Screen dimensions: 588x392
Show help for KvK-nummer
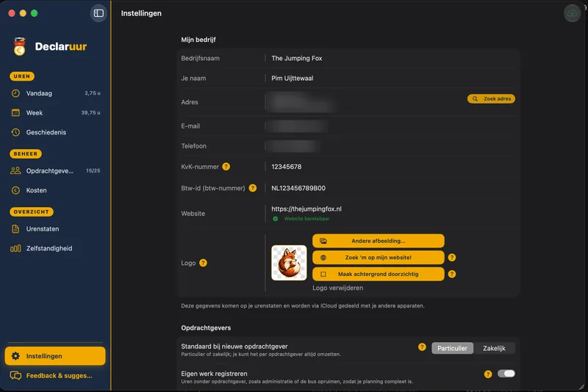coord(226,167)
